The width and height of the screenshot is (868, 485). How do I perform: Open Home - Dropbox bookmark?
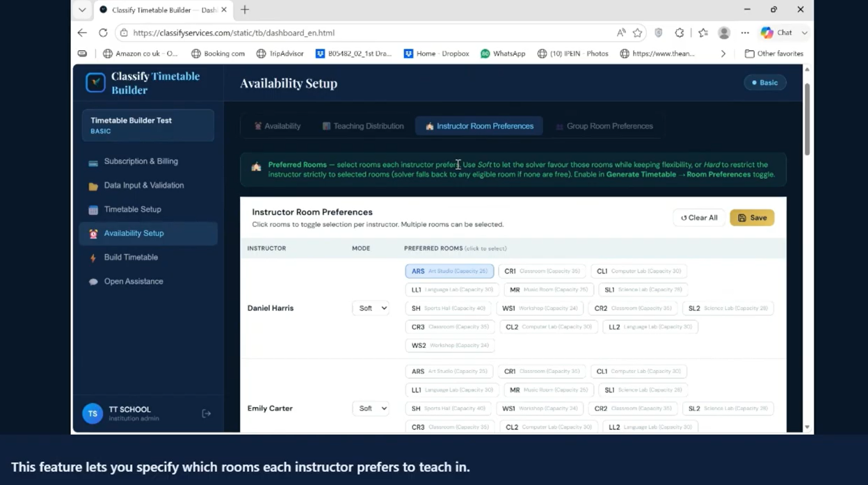point(437,54)
